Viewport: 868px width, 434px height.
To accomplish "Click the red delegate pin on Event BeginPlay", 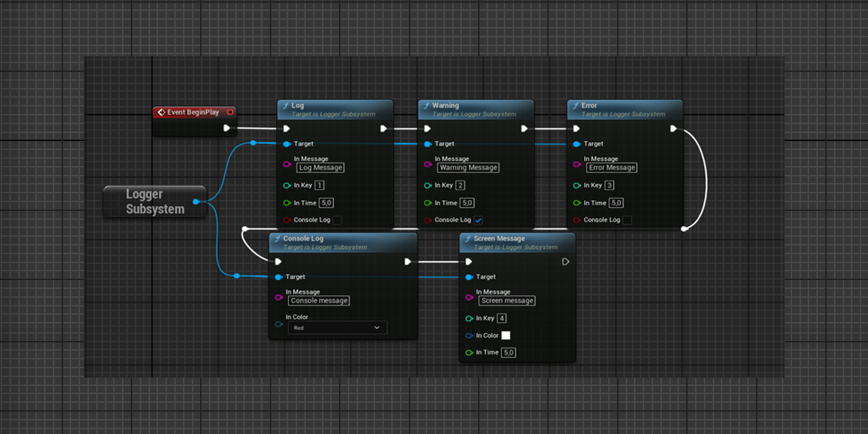I will 230,112.
